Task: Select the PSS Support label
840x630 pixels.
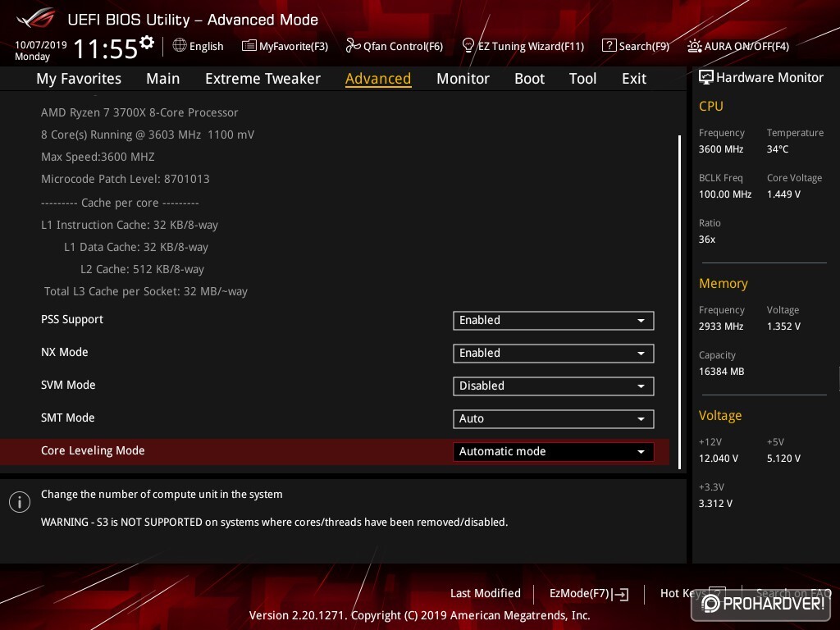Action: 72,319
